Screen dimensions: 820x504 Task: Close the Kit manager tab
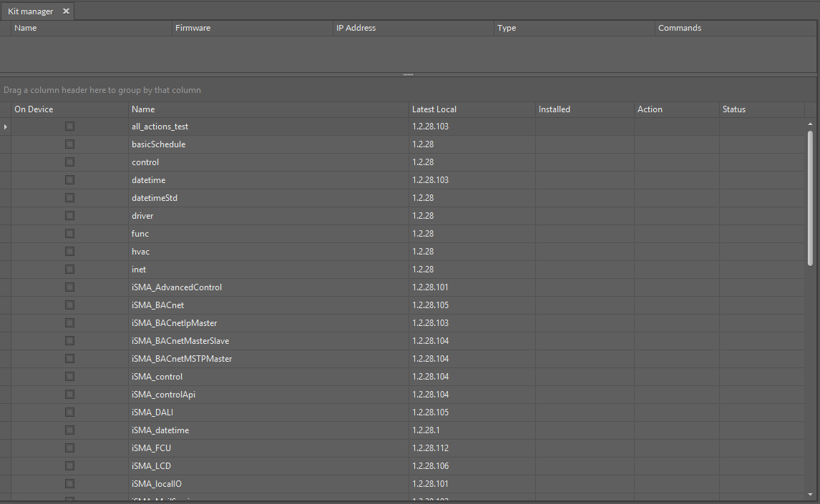point(66,11)
